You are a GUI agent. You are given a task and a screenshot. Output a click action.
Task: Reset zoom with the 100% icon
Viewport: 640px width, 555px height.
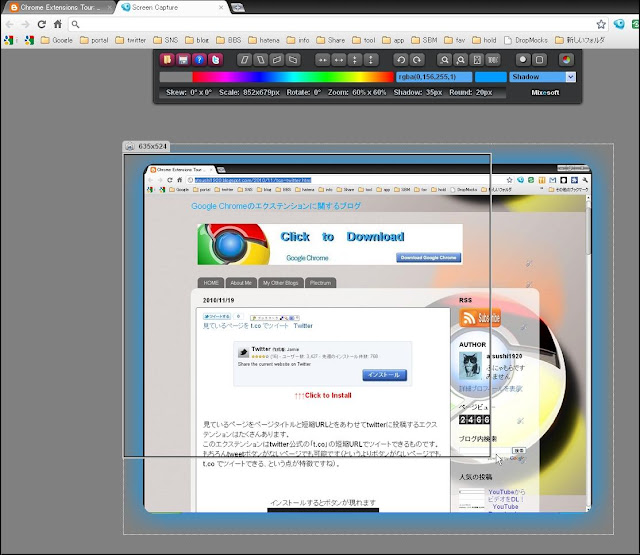pyautogui.click(x=493, y=60)
